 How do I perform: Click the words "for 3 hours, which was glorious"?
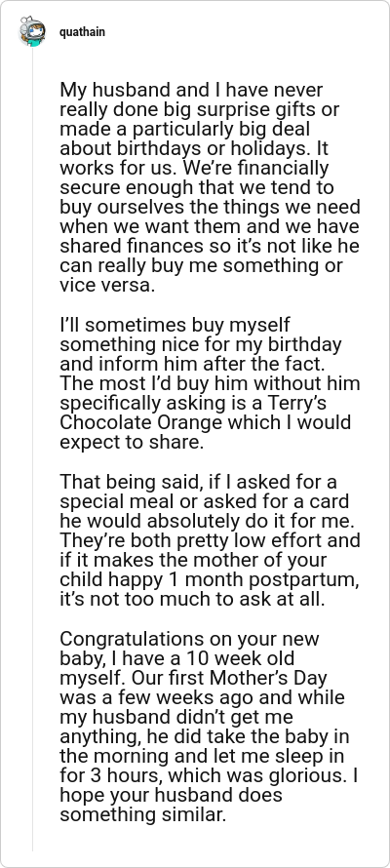coord(204,776)
